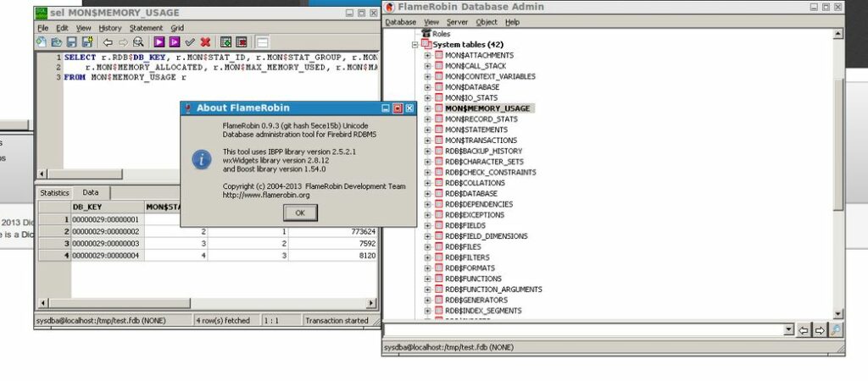Expand the RDB$CHARACTER_SETS node
The height and width of the screenshot is (381, 868).
tap(427, 162)
